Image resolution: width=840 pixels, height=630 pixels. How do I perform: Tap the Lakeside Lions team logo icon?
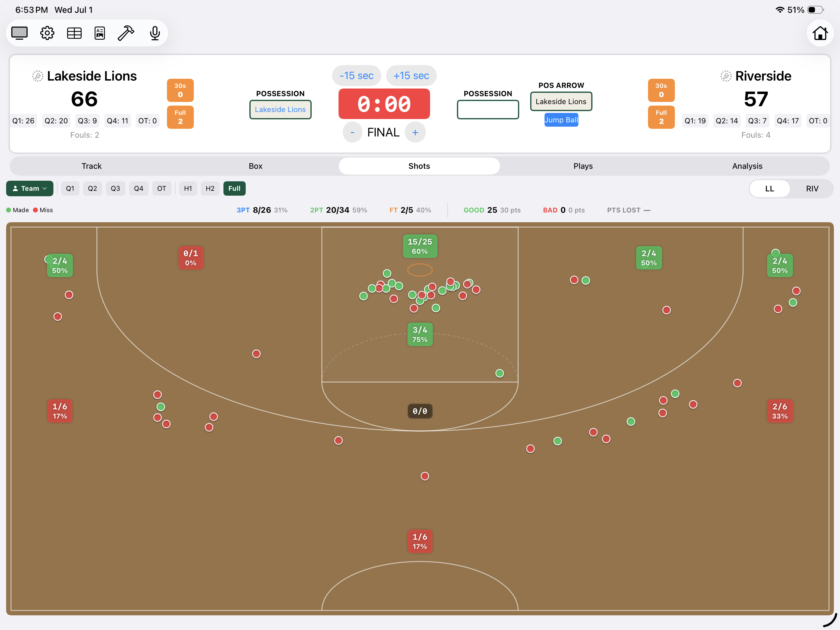point(38,76)
